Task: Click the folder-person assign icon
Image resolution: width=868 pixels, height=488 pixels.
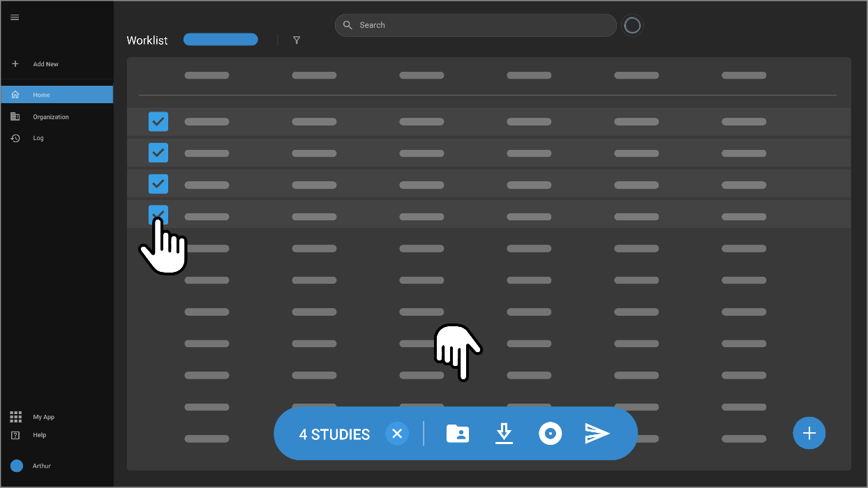Action: (x=458, y=434)
